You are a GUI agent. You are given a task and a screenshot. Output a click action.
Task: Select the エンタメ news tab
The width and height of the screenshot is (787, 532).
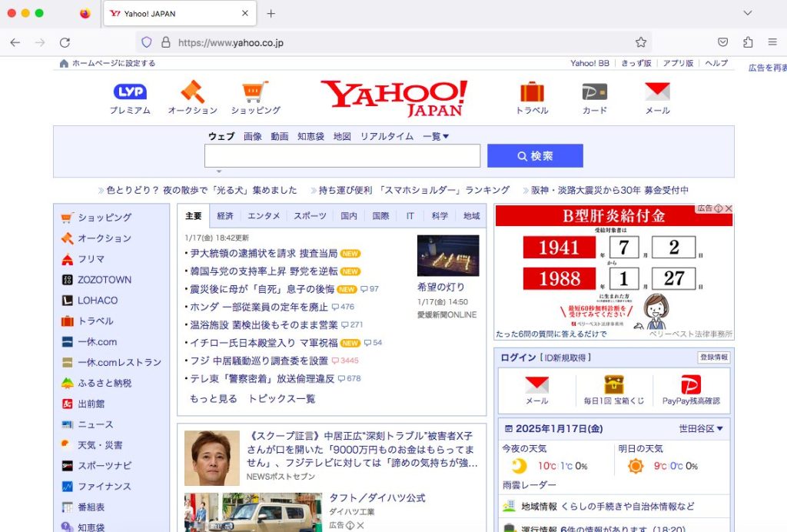click(x=264, y=216)
